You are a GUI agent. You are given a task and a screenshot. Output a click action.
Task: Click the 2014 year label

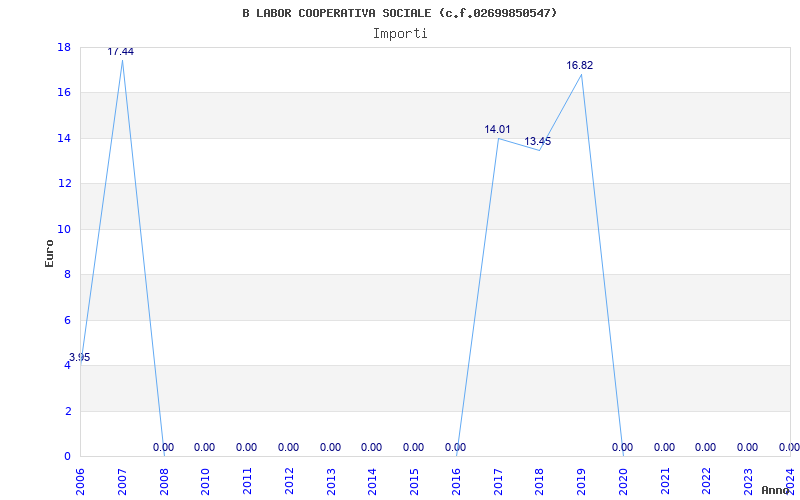(373, 482)
